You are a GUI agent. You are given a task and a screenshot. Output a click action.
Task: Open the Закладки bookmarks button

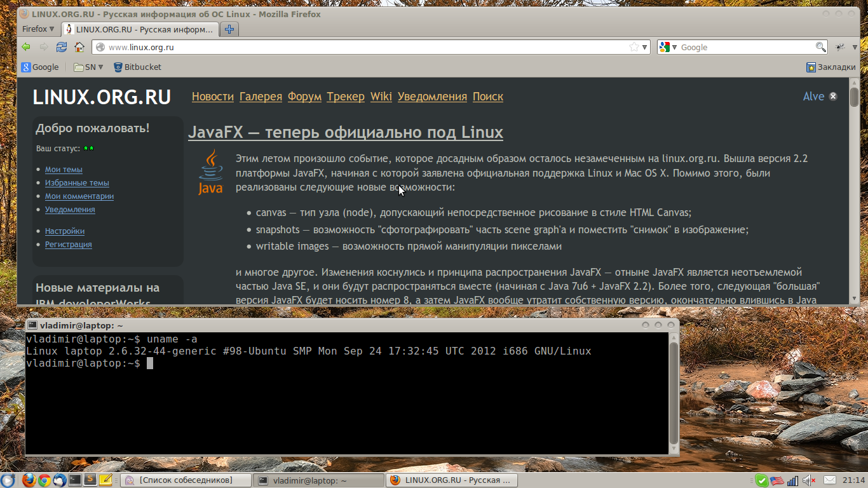[831, 67]
